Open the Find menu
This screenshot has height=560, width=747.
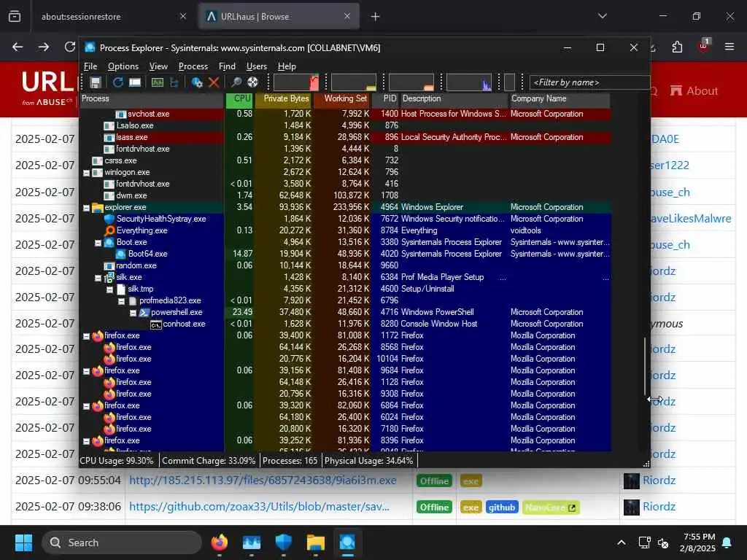click(x=227, y=66)
